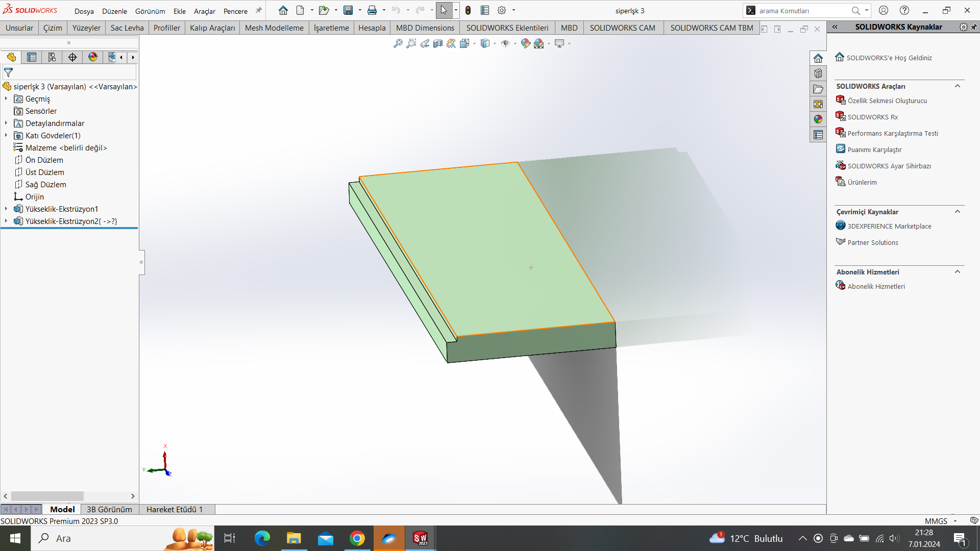Click the Edit Appearance icon
Viewport: 980px width, 551px height.
526,44
